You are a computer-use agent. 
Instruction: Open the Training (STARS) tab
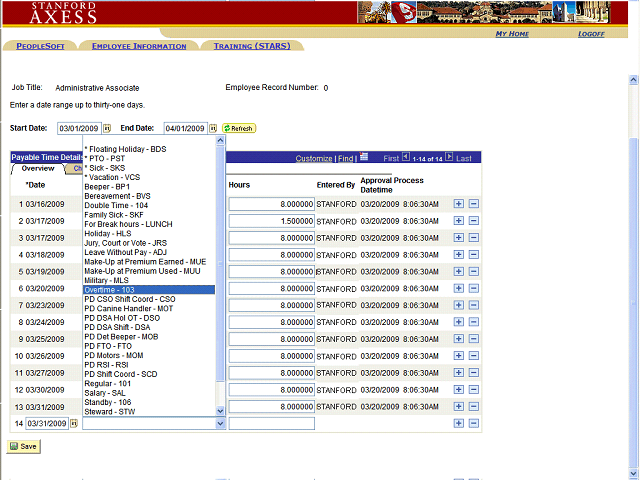click(251, 46)
